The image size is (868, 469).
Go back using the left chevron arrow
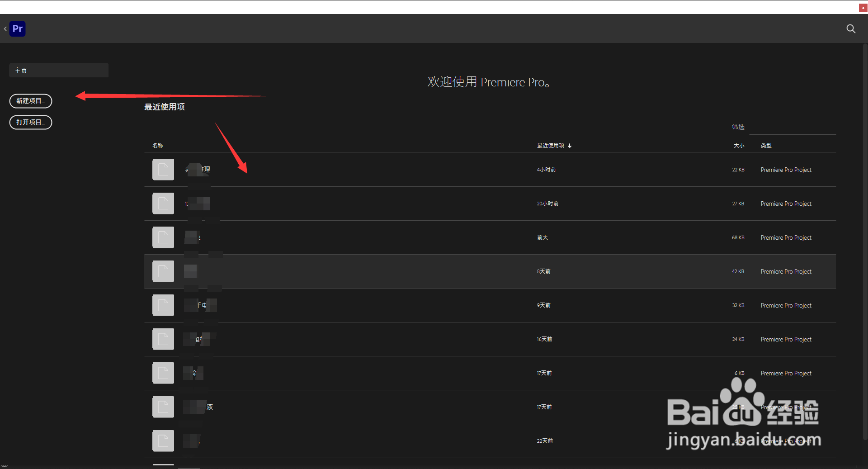pos(5,29)
